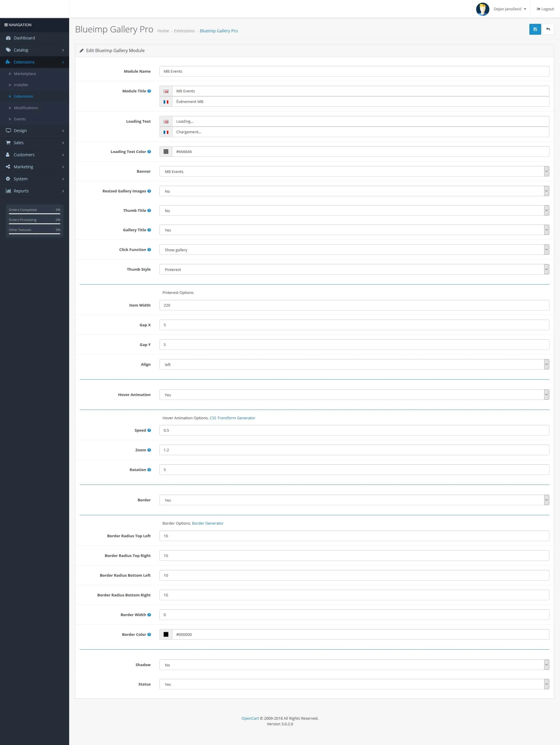Open the Thumb Title dropdown

coord(354,211)
